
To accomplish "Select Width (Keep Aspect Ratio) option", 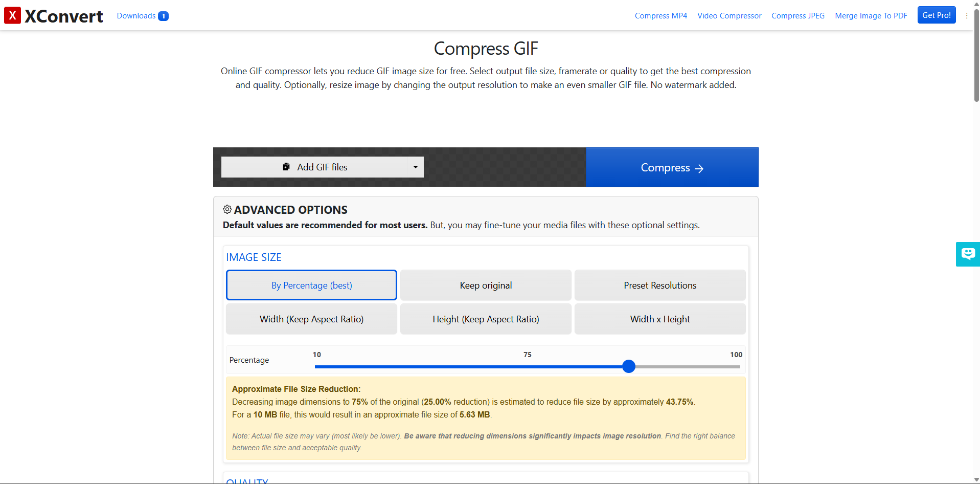I will pos(311,319).
